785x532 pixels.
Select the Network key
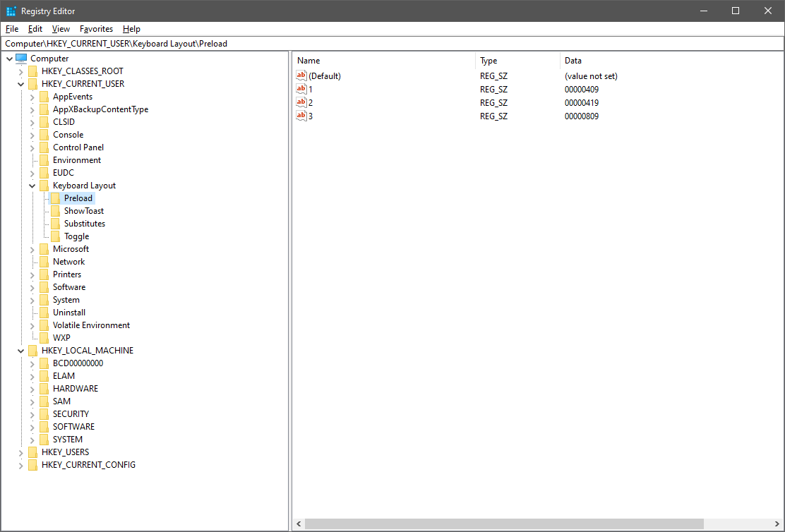point(69,262)
